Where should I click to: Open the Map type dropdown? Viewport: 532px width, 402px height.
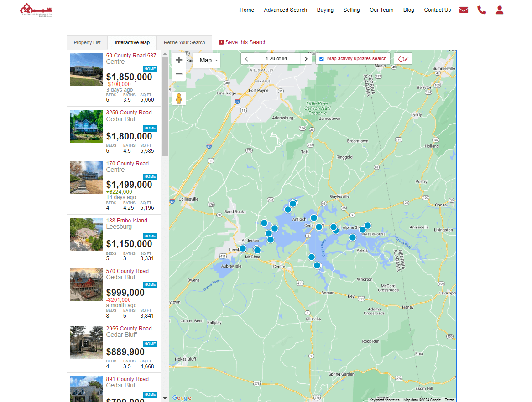pyautogui.click(x=207, y=60)
